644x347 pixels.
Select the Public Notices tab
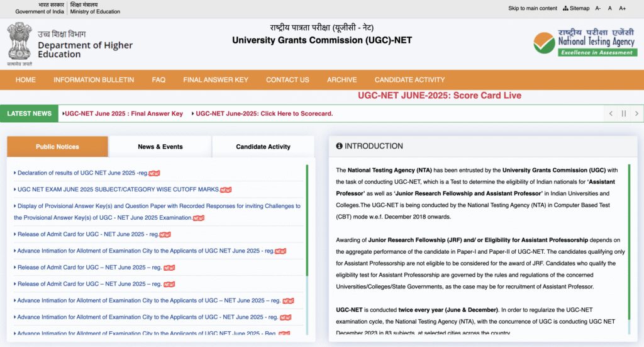[x=57, y=147]
